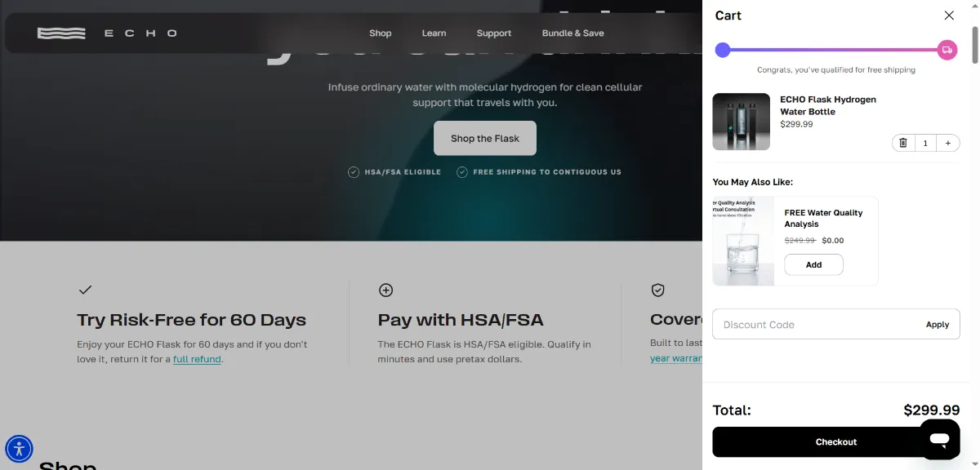Viewport: 980px width, 470px height.
Task: Click the shield icon above Covered heading
Action: [x=657, y=290]
